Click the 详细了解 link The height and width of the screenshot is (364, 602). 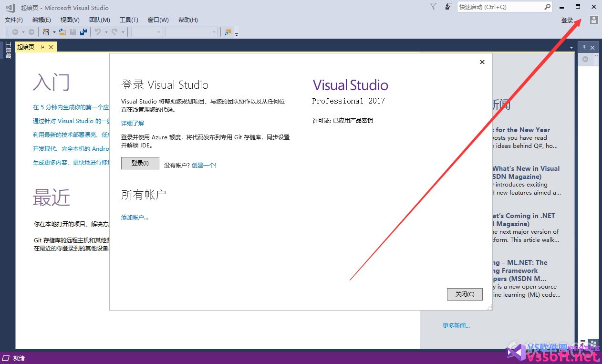pyautogui.click(x=133, y=123)
